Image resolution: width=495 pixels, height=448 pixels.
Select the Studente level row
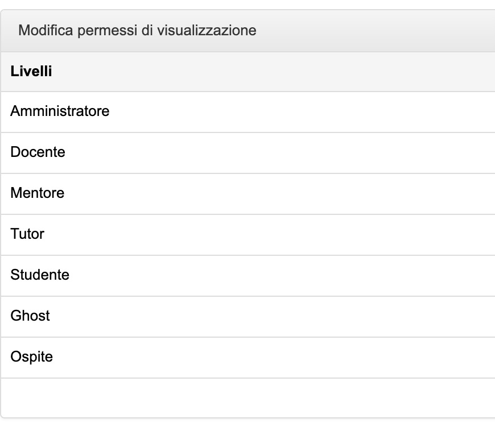[247, 275]
